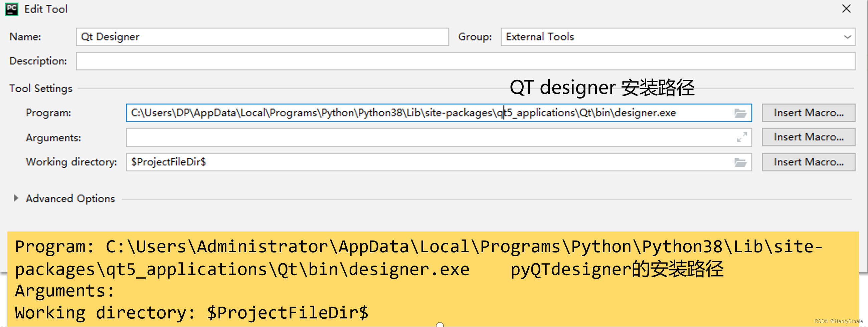Open the Group dropdown External Tools

click(678, 37)
